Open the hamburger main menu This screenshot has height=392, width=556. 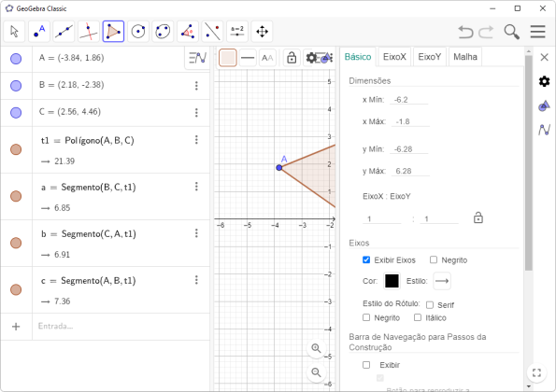coord(537,32)
